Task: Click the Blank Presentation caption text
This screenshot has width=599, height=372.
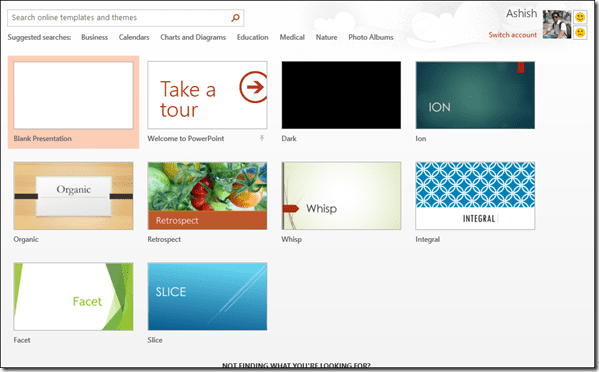Action: [x=42, y=138]
